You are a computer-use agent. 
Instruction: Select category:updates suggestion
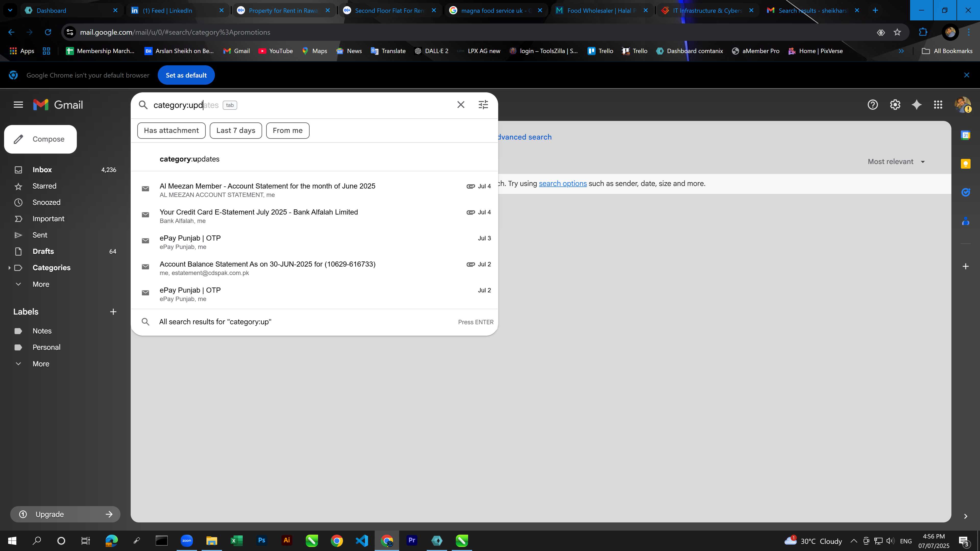coord(314,159)
